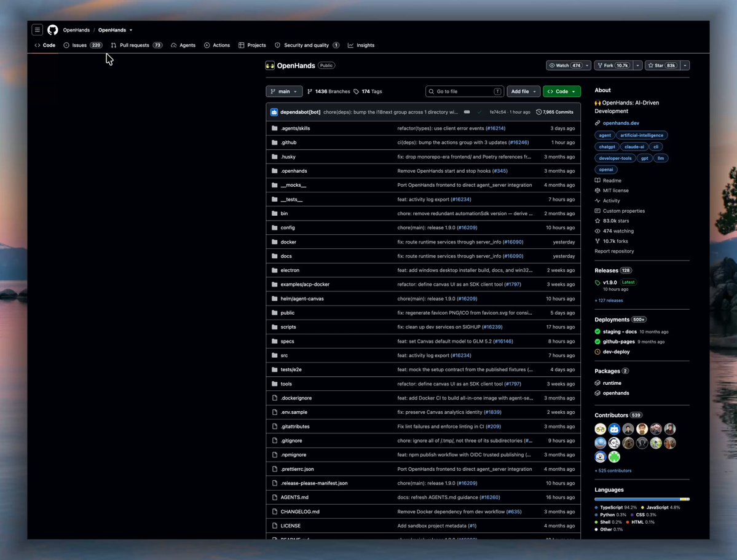Click the commit message ellipsis icon

(467, 112)
